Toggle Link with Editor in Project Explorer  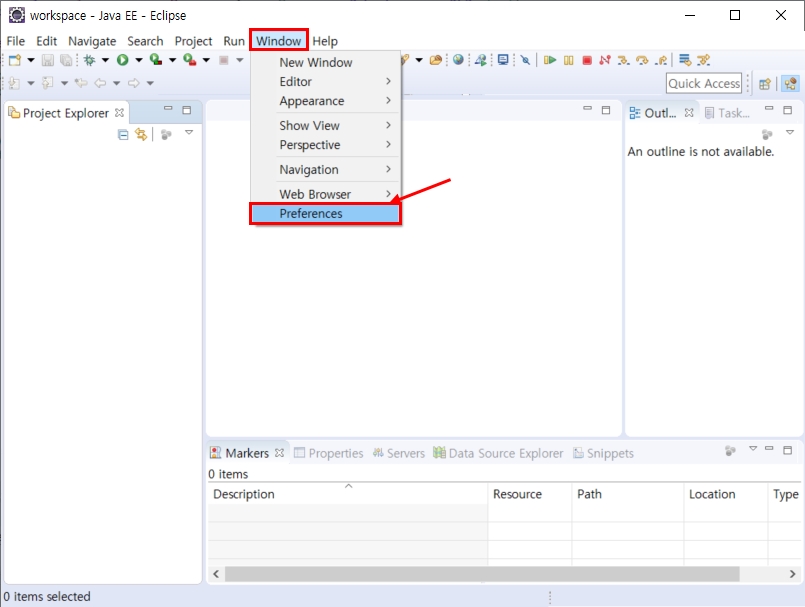(x=141, y=135)
